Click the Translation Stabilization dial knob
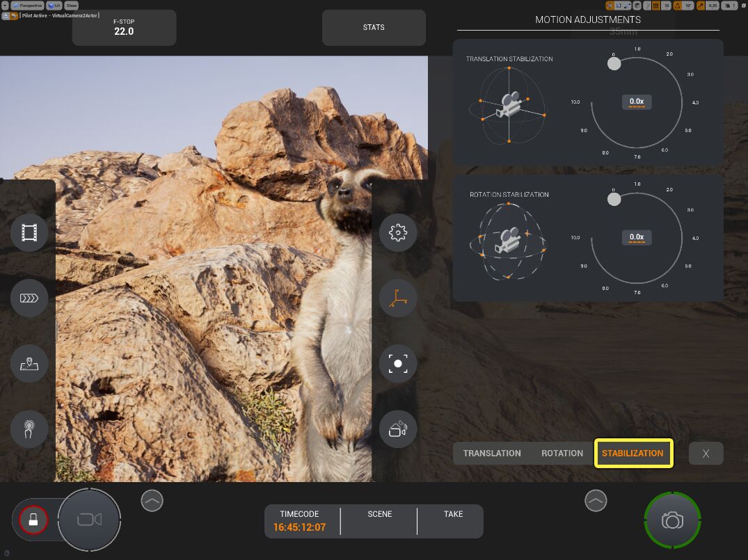 [614, 64]
